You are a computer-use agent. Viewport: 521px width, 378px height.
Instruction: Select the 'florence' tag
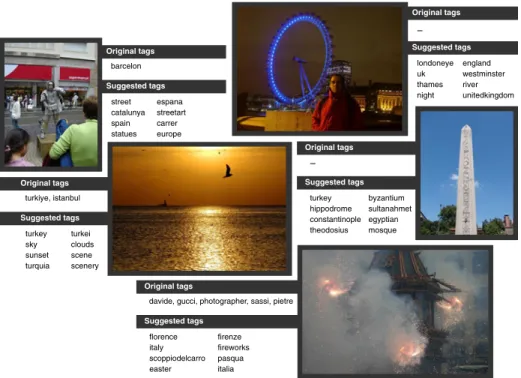163,337
